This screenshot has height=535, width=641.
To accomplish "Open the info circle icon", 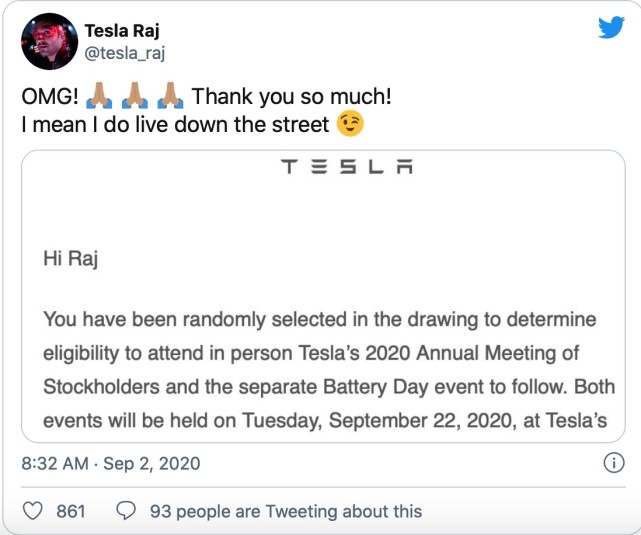I will coord(611,464).
